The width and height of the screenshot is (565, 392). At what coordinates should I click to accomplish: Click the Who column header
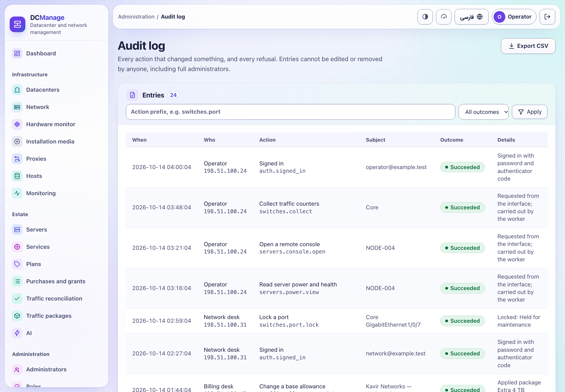[x=209, y=140]
